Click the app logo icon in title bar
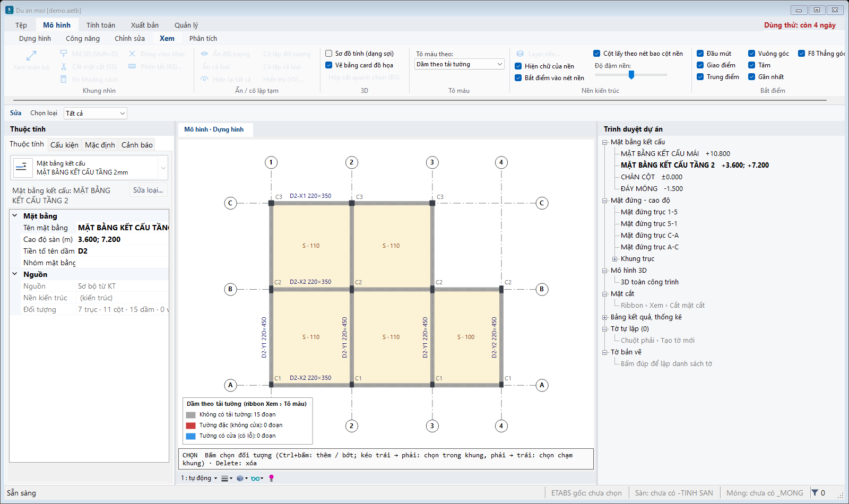Image resolution: width=849 pixels, height=504 pixels. point(9,10)
